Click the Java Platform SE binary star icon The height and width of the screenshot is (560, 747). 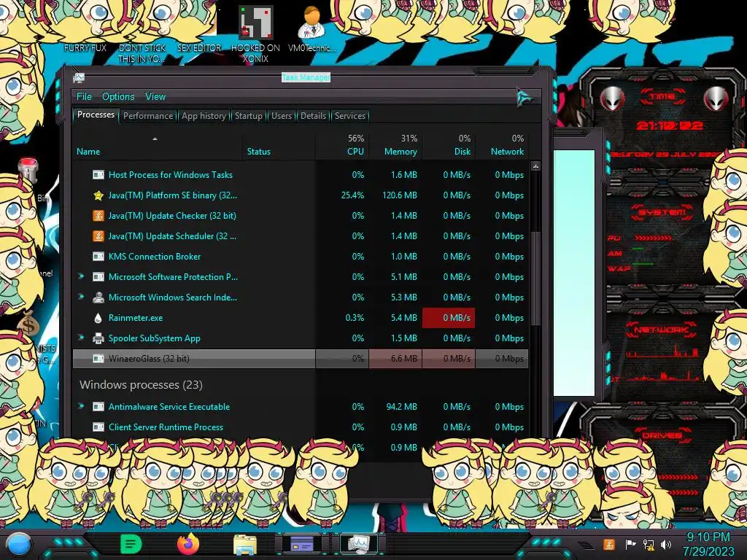pyautogui.click(x=98, y=195)
